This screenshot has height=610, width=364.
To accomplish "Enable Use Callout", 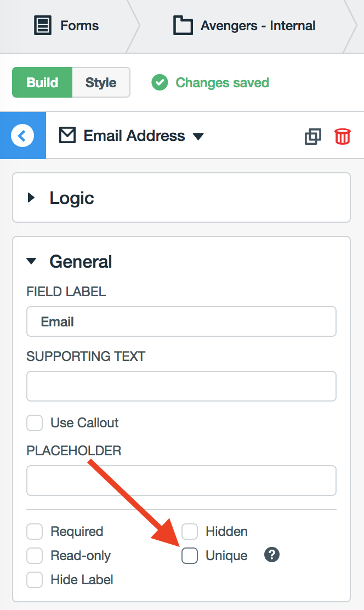I will coord(35,422).
